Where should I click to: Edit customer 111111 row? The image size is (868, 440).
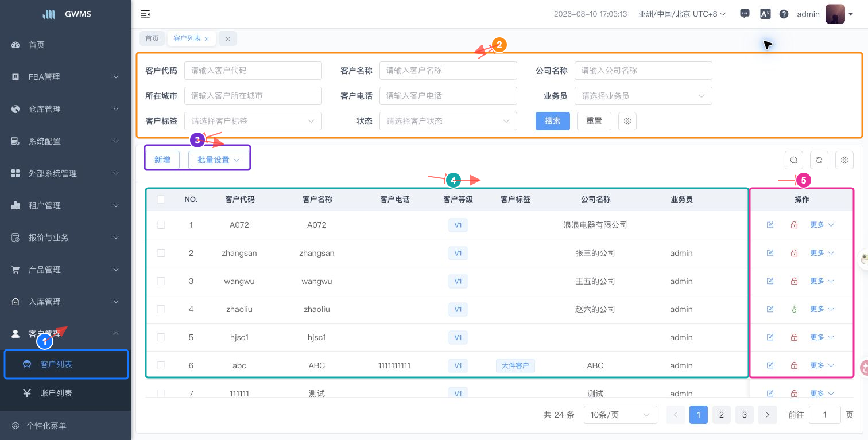770,394
